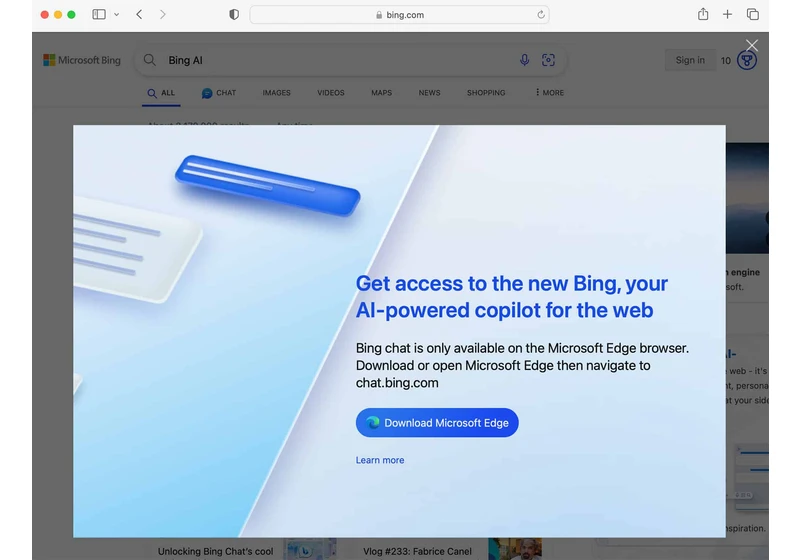
Task: Open the Learn more link
Action: pyautogui.click(x=380, y=460)
